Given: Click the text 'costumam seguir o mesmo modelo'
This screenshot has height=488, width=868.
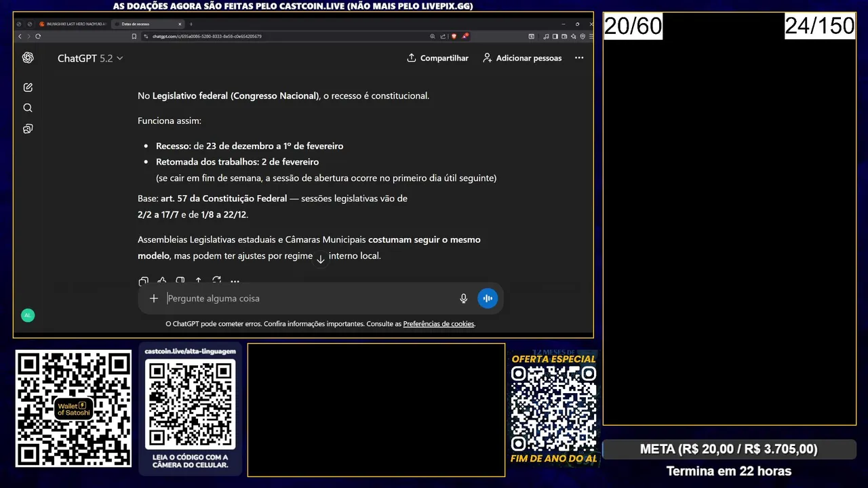Looking at the screenshot, I should coord(309,247).
